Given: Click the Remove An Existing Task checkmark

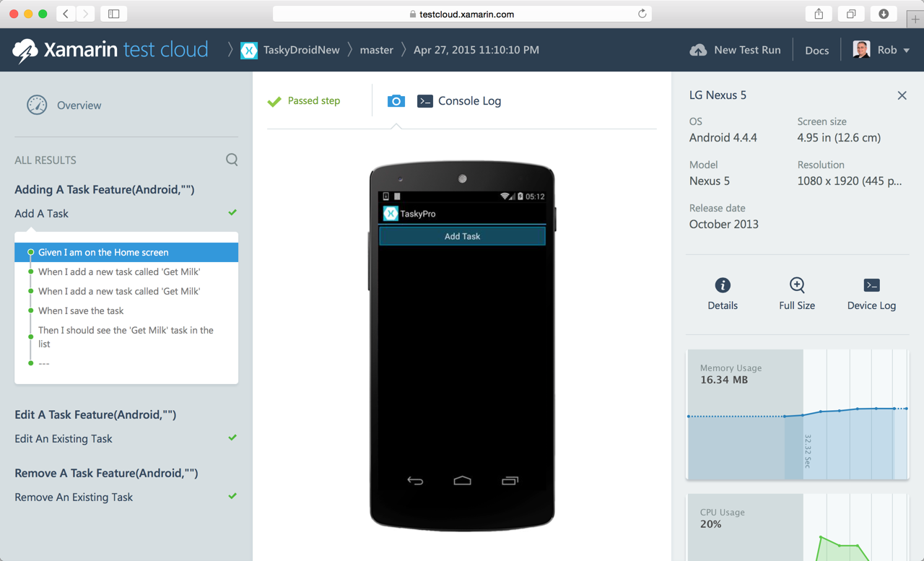Looking at the screenshot, I should click(232, 496).
